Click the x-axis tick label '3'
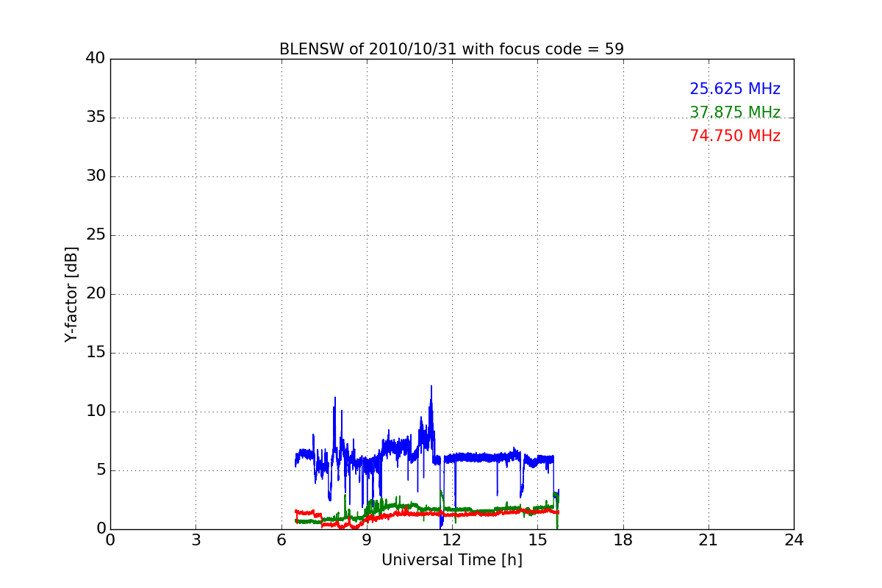Screen dimensions: 882x588 click(196, 540)
